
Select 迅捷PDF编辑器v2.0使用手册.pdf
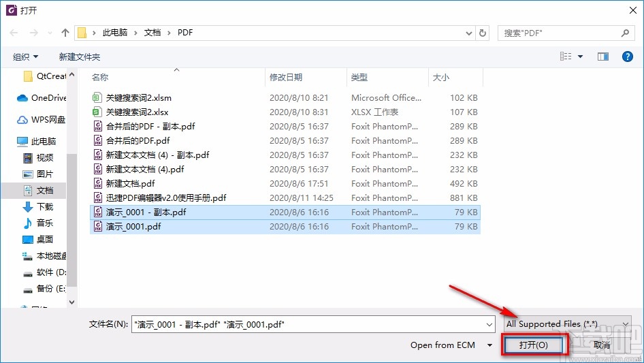coord(285,198)
